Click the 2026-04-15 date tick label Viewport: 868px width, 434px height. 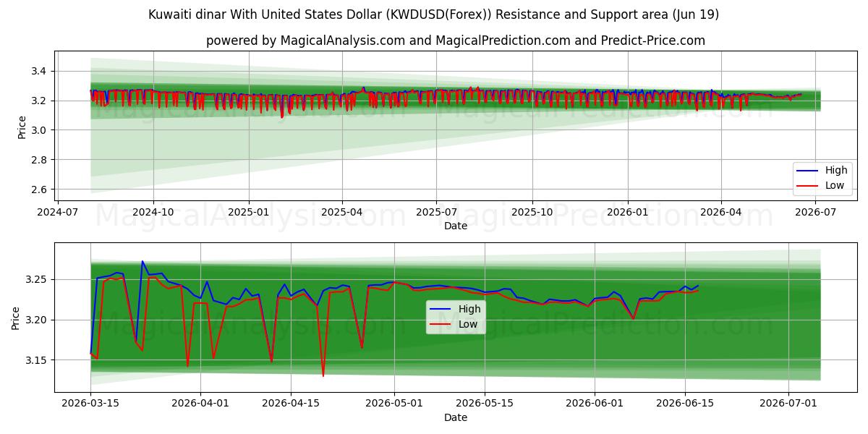click(x=291, y=404)
